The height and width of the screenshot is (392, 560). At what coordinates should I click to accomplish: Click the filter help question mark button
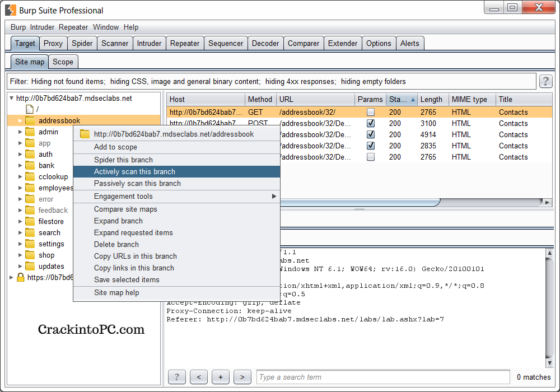[x=545, y=81]
